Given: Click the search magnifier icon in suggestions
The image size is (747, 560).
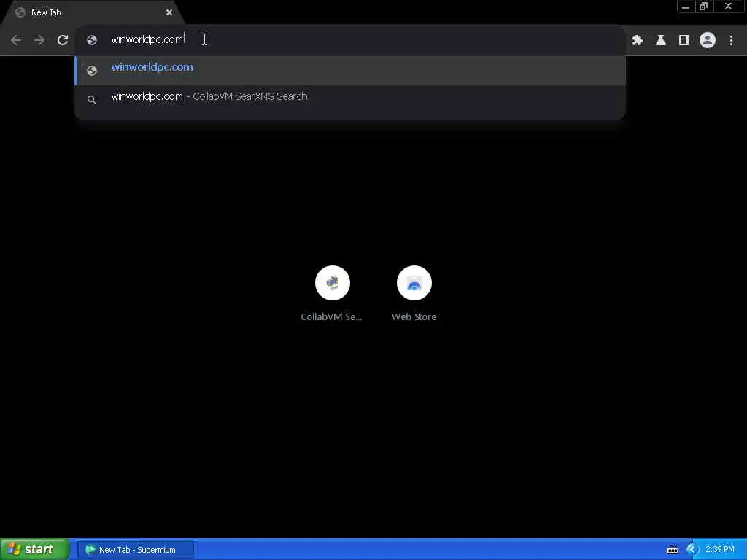Looking at the screenshot, I should (x=92, y=99).
